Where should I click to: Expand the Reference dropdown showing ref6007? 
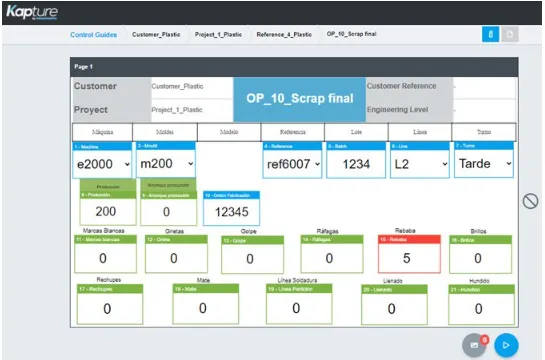coord(292,164)
